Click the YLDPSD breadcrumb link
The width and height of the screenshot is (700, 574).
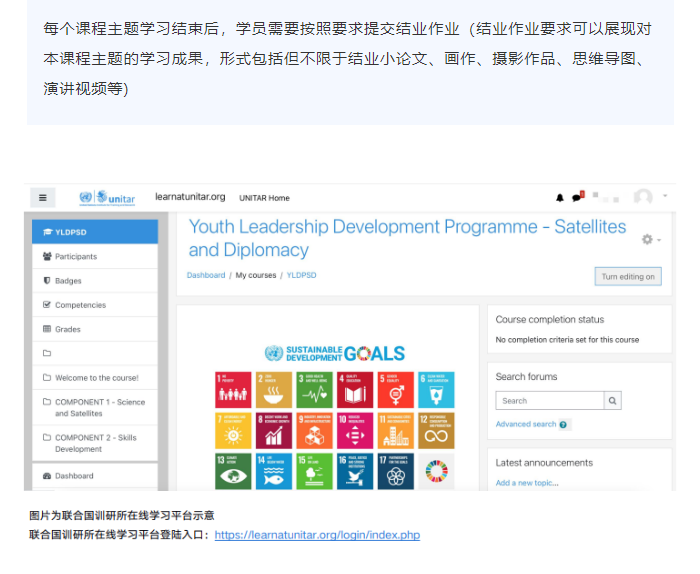coord(301,275)
